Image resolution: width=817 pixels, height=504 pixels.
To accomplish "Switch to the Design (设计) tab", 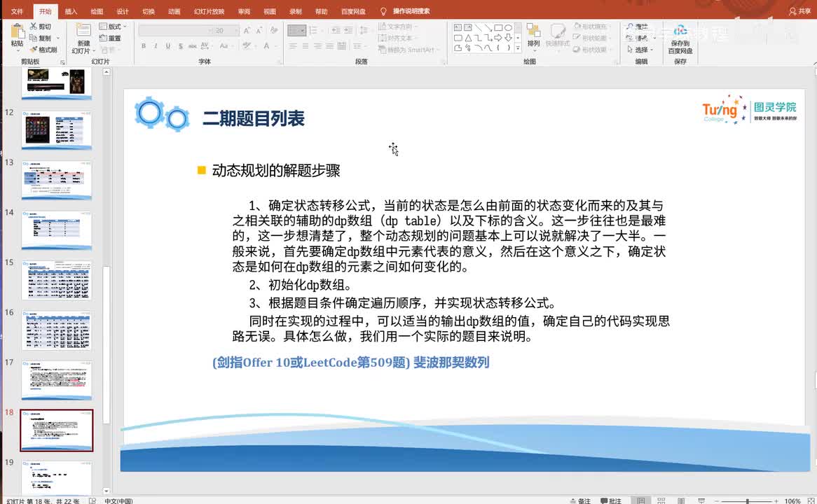I will pyautogui.click(x=123, y=11).
